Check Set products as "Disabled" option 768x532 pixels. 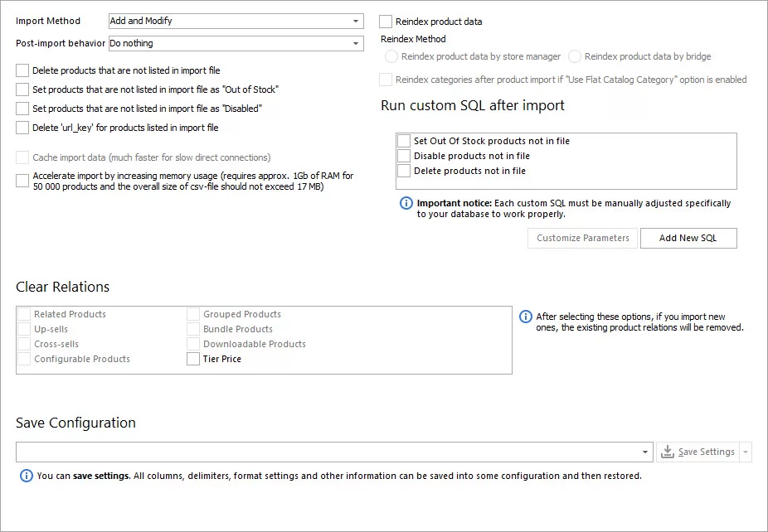coord(22,109)
